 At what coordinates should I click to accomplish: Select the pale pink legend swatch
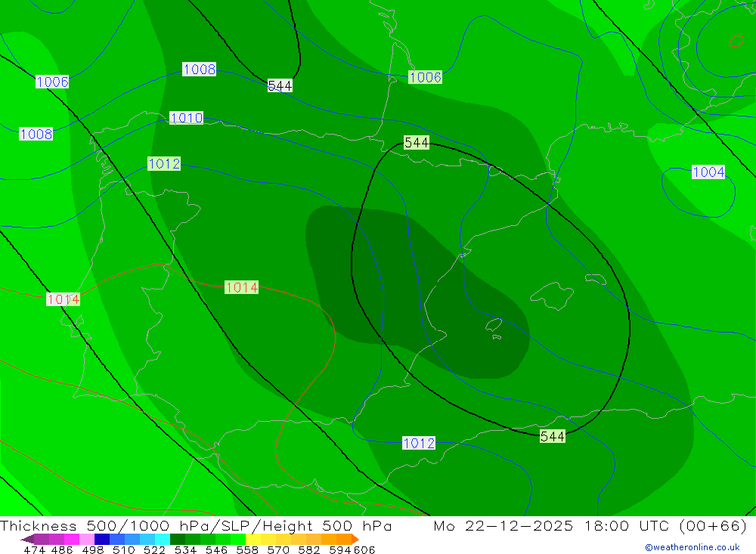(x=87, y=539)
